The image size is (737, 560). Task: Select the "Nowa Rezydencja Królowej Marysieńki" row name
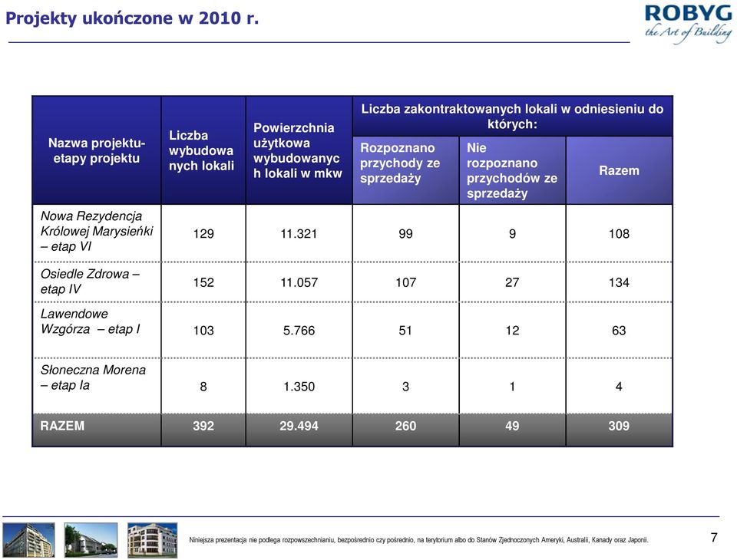point(97,231)
